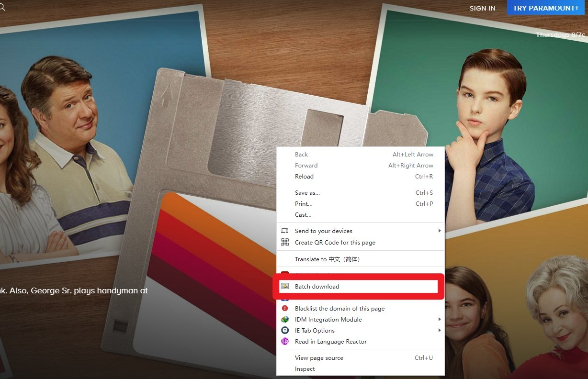Click the QR code icon in the context menu
Image resolution: width=588 pixels, height=379 pixels.
[285, 242]
